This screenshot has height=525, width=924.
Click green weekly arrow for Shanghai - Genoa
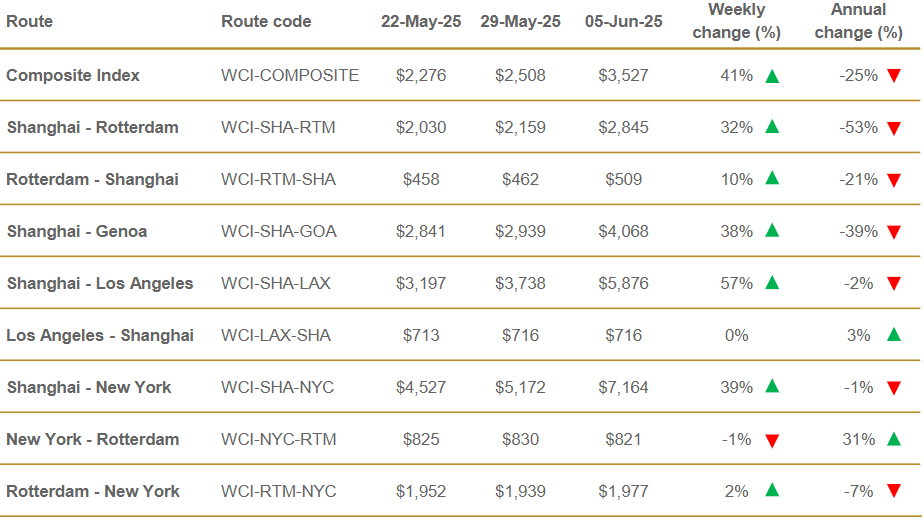tap(772, 230)
